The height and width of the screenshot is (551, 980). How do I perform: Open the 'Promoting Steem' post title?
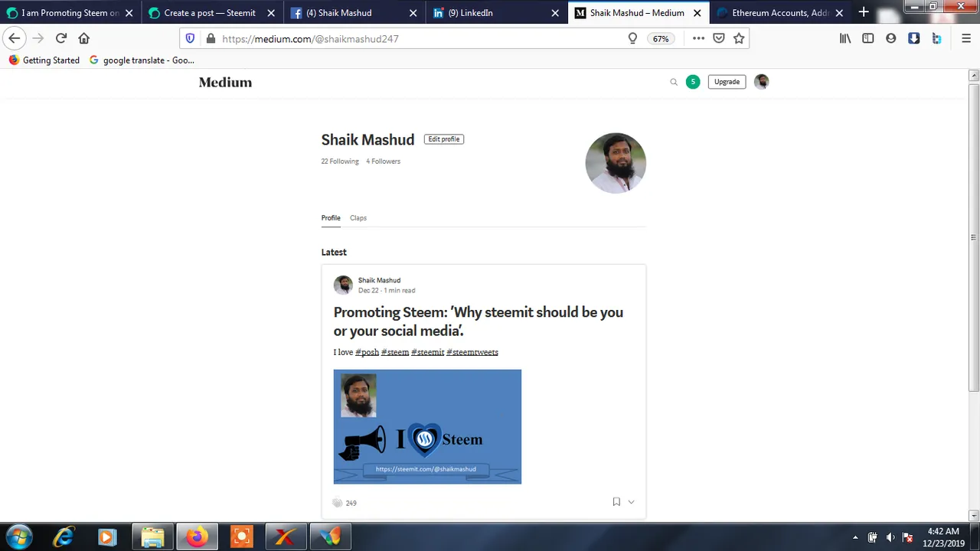[x=479, y=321]
